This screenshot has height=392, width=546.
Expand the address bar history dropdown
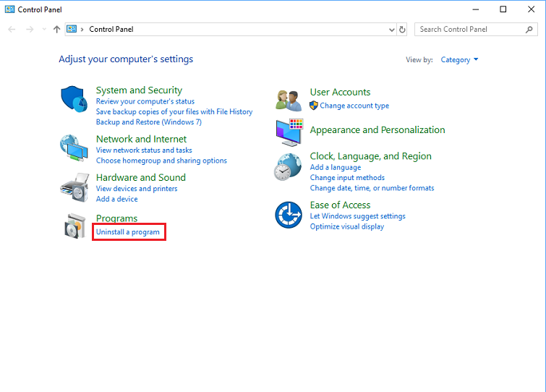(x=391, y=30)
